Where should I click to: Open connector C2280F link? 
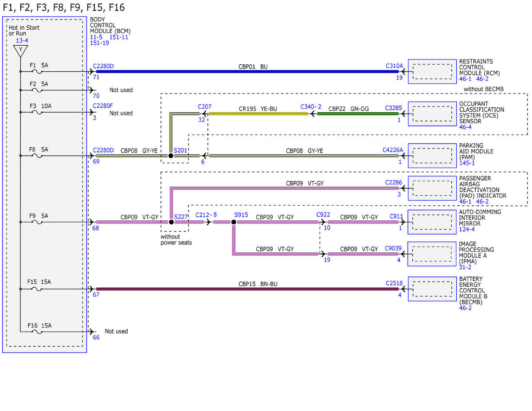[x=103, y=106]
